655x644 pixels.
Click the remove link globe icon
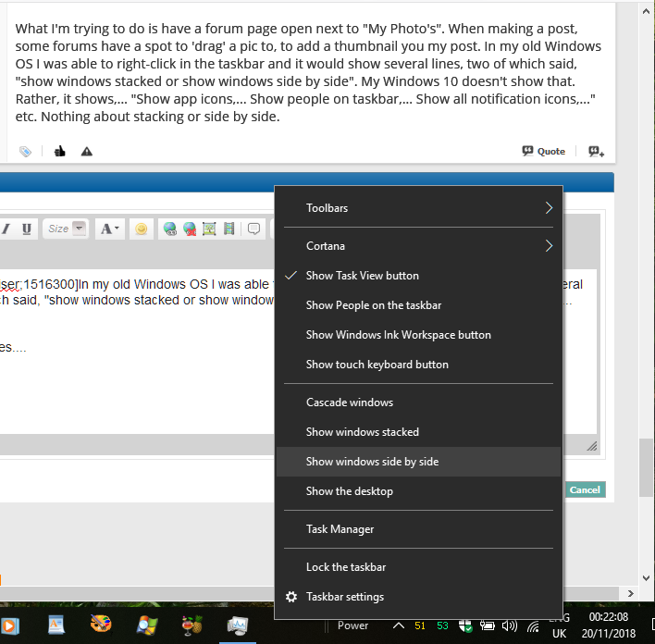tap(190, 229)
